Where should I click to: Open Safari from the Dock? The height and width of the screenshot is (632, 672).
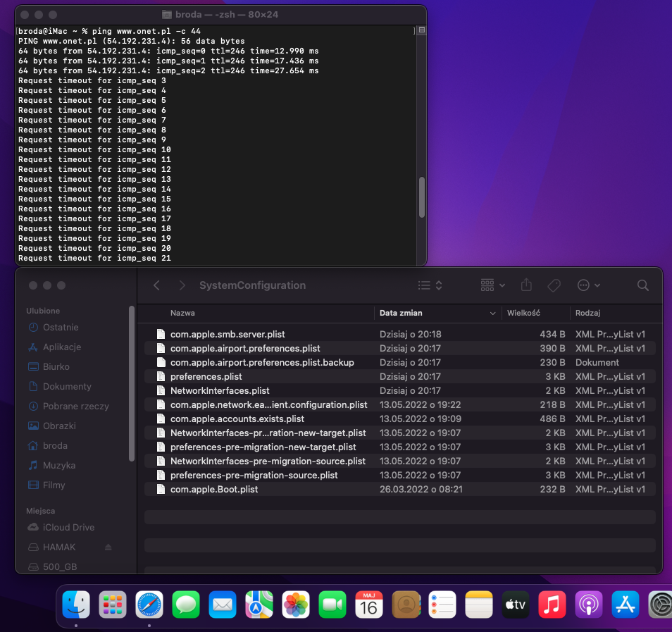(x=149, y=605)
